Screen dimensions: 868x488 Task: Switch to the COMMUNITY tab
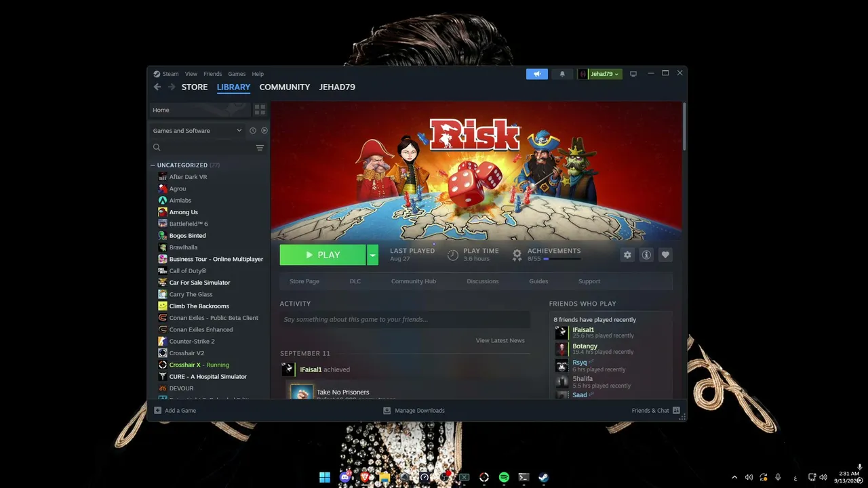(285, 87)
